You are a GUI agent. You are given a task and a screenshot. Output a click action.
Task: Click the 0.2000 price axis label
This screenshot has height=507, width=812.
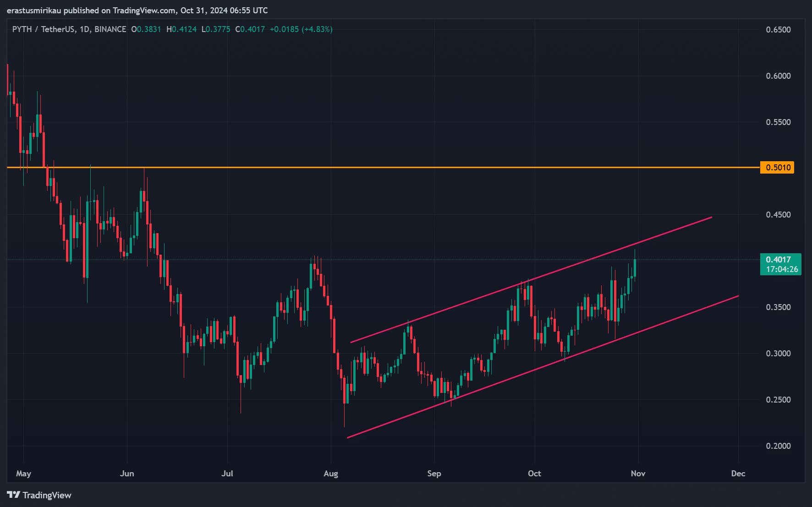(x=778, y=446)
